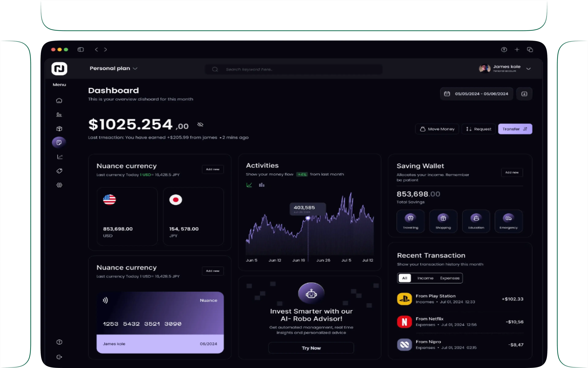Hide balance with crossed-eye icon

(200, 125)
